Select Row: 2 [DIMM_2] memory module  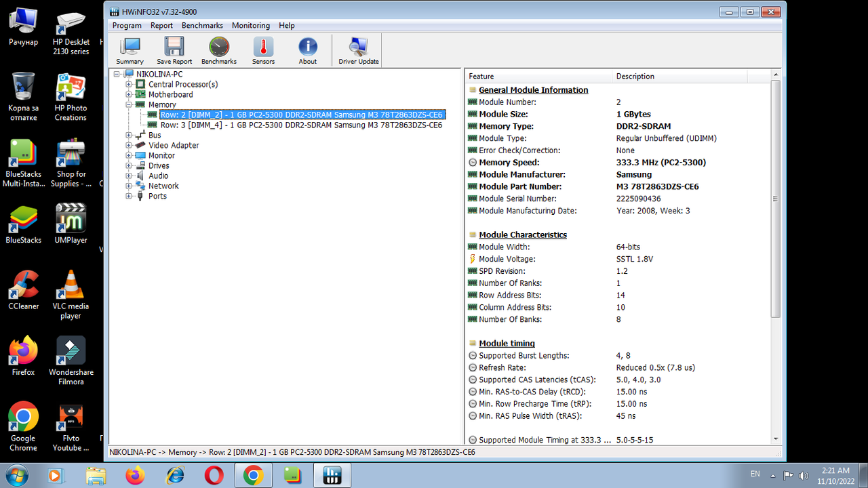point(302,115)
